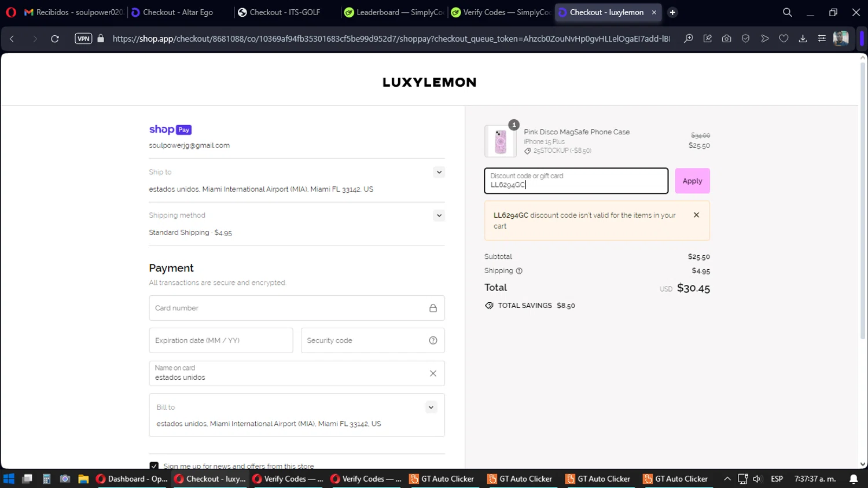Click the LUXYLEMON store logo
Screen dimensions: 868x488
(x=429, y=82)
